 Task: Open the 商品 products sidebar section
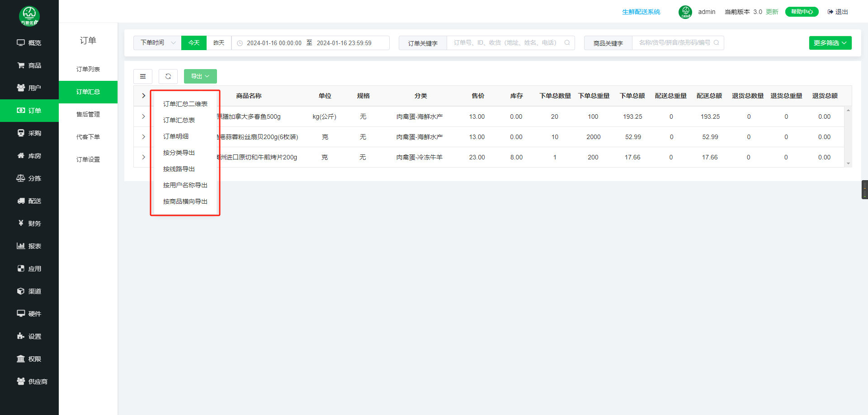(29, 65)
